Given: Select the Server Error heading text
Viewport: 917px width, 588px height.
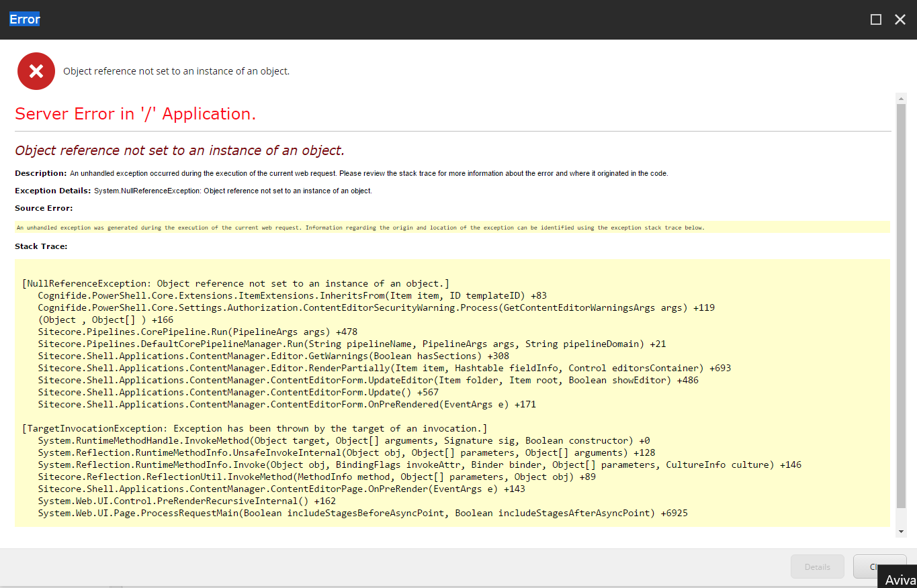Looking at the screenshot, I should pyautogui.click(x=135, y=113).
